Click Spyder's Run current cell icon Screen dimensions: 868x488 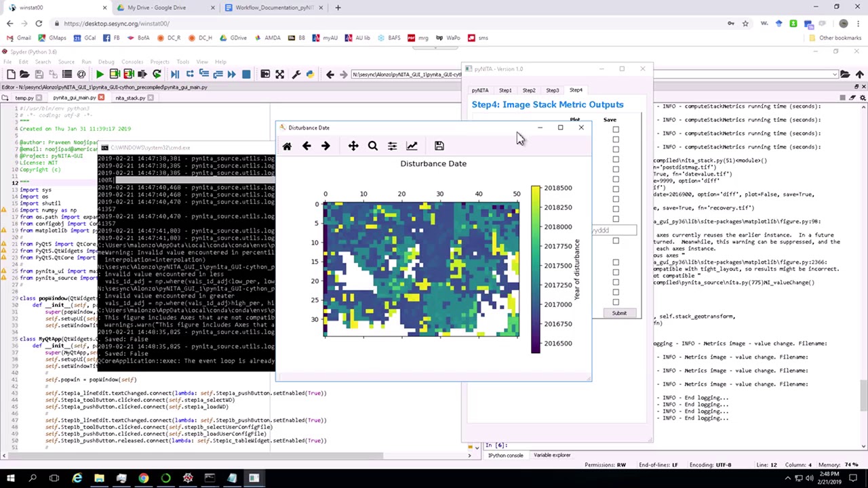tap(115, 74)
